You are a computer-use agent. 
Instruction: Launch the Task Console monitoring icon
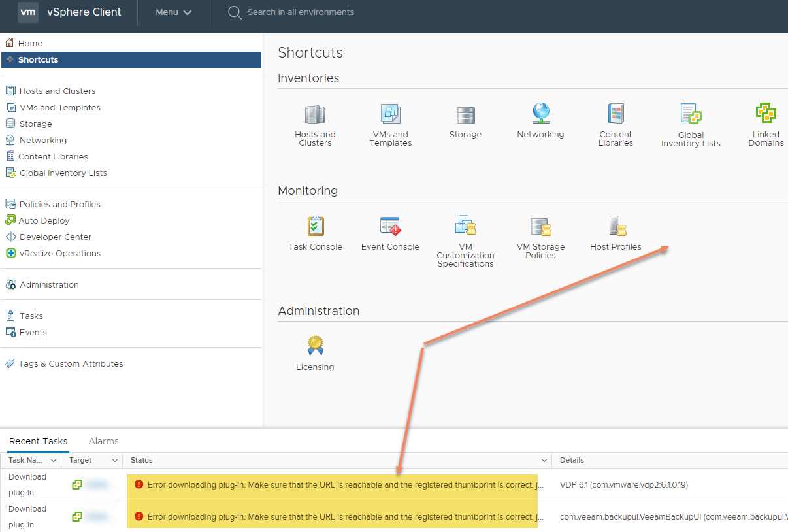click(316, 226)
